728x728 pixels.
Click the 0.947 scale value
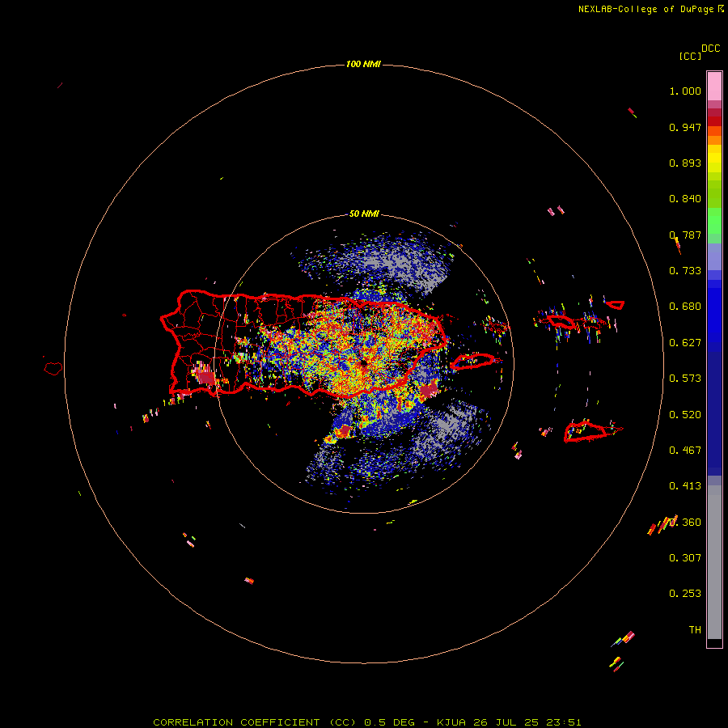click(x=685, y=127)
